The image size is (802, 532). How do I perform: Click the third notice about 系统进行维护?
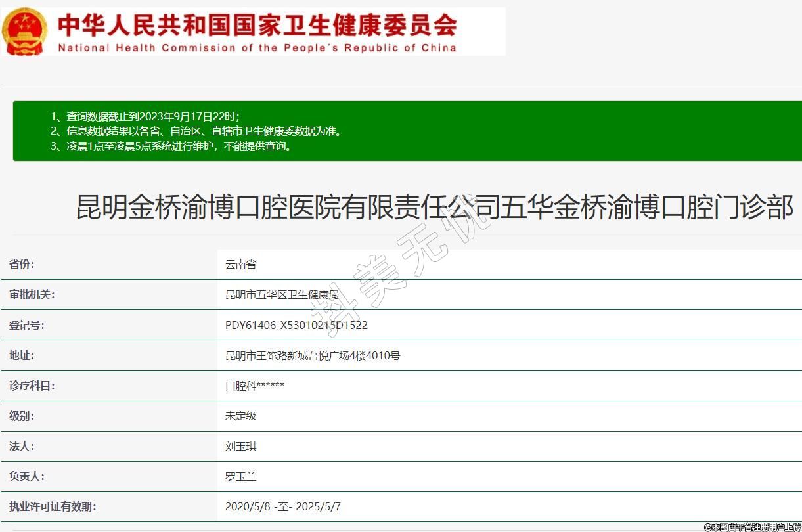pos(171,146)
